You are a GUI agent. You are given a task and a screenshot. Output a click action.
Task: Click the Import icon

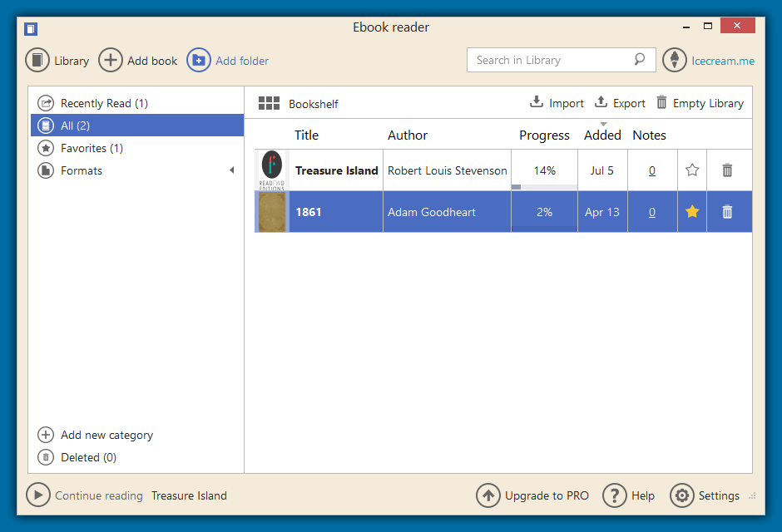coord(537,102)
